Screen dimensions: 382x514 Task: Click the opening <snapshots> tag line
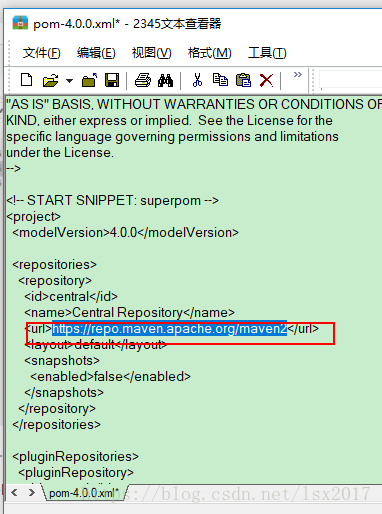point(62,360)
